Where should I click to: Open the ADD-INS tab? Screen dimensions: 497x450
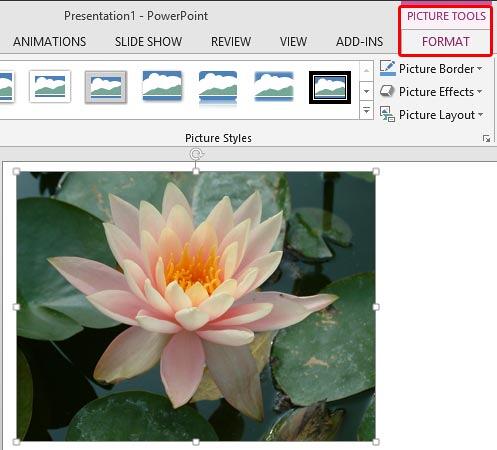pyautogui.click(x=359, y=42)
